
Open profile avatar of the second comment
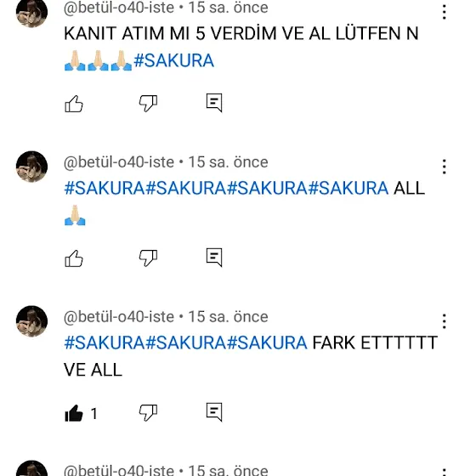tap(32, 167)
